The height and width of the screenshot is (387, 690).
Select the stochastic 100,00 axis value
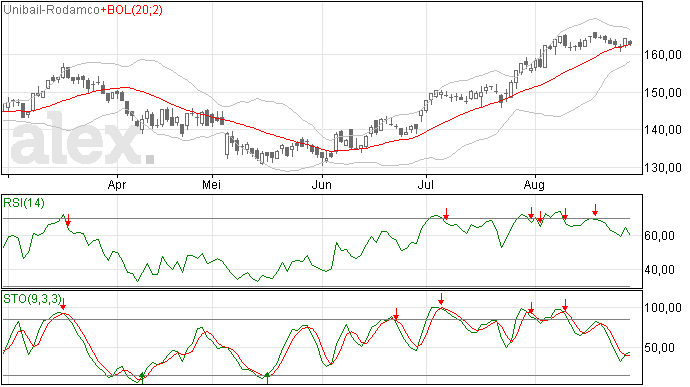(x=663, y=308)
